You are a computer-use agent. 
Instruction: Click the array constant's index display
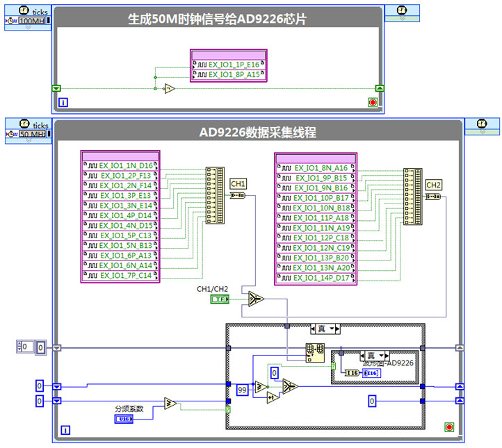[25, 347]
